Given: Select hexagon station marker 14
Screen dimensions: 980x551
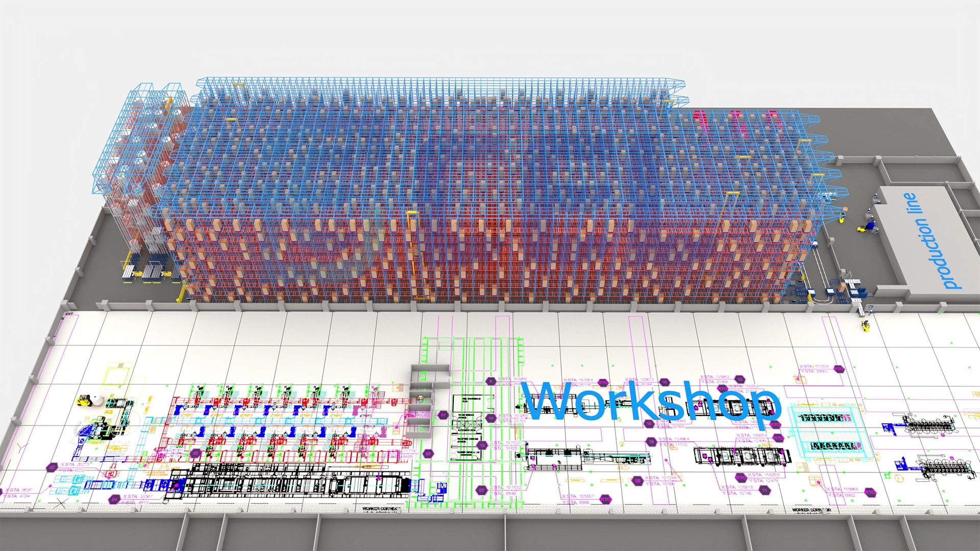Looking at the screenshot, I should click(491, 418).
